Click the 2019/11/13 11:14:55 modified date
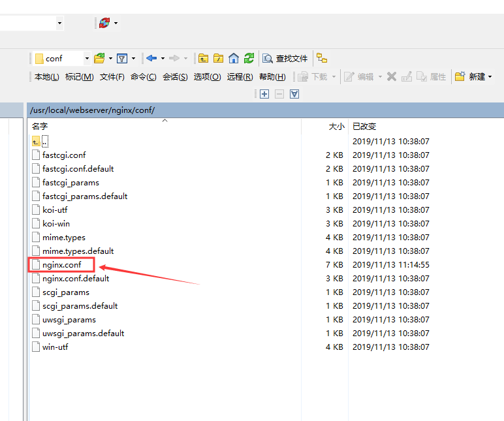This screenshot has width=504, height=421. pos(391,265)
